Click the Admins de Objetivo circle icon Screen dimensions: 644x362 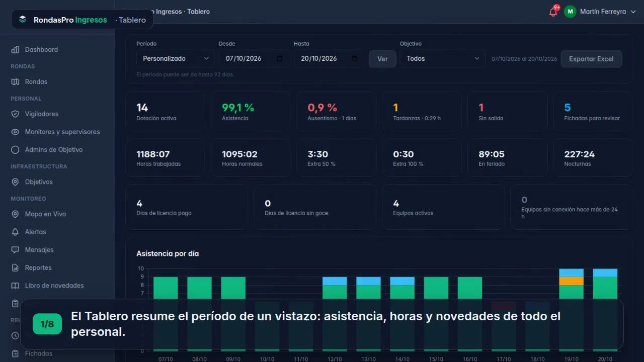(x=15, y=150)
